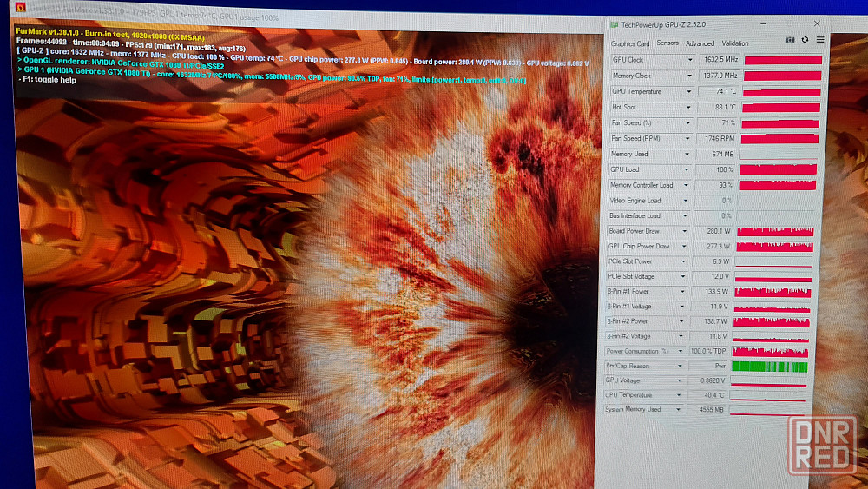The width and height of the screenshot is (868, 489).
Task: Close the TechPowerUp GPU-Z window
Action: click(817, 23)
